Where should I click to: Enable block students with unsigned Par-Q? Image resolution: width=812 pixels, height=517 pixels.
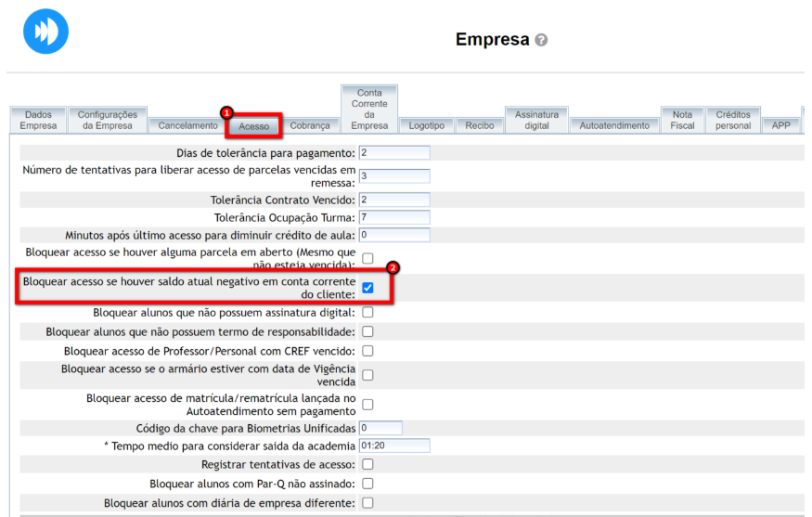(x=367, y=484)
